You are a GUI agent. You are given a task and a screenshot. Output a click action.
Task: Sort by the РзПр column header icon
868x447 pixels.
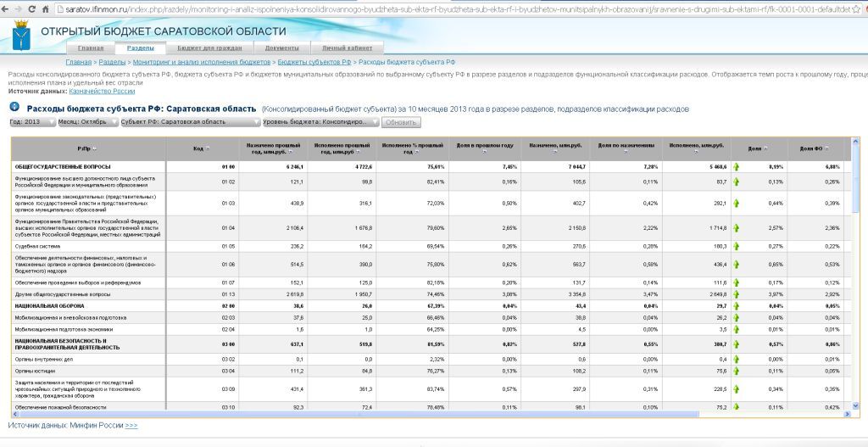point(94,148)
